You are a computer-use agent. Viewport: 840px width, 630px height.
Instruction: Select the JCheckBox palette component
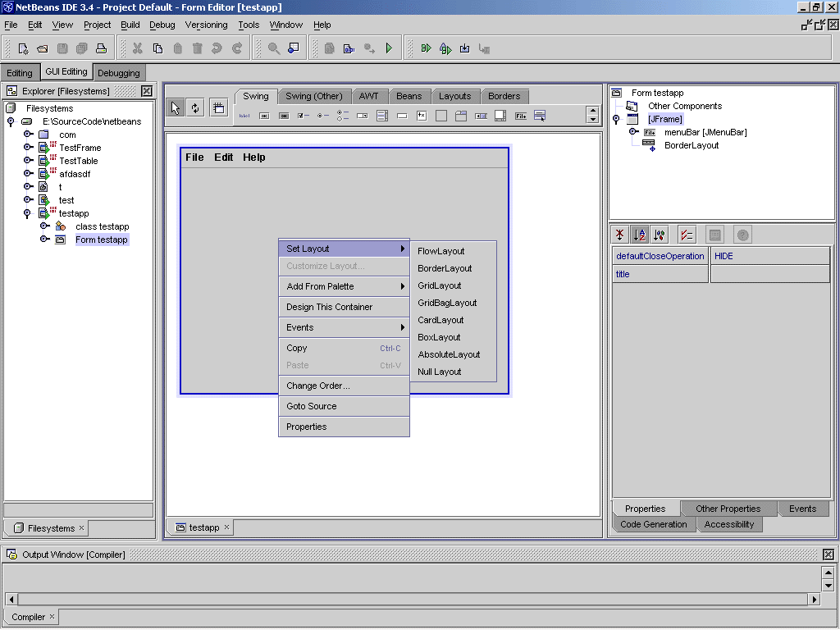[x=304, y=116]
